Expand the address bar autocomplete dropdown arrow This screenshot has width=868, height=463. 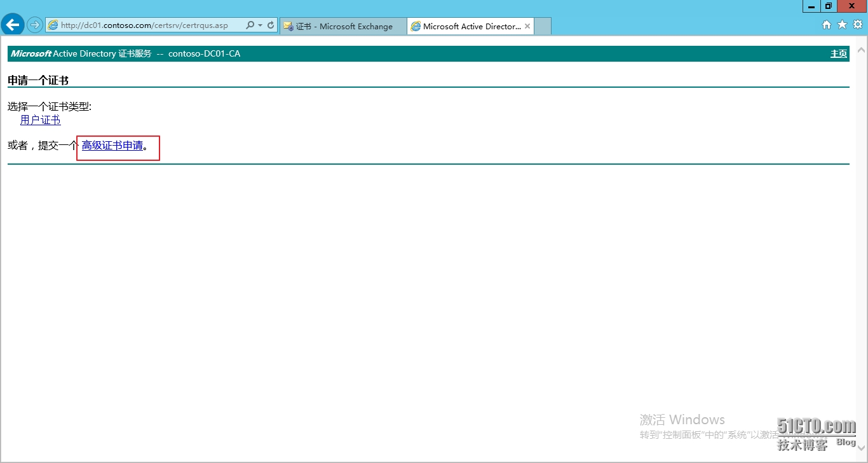point(260,25)
